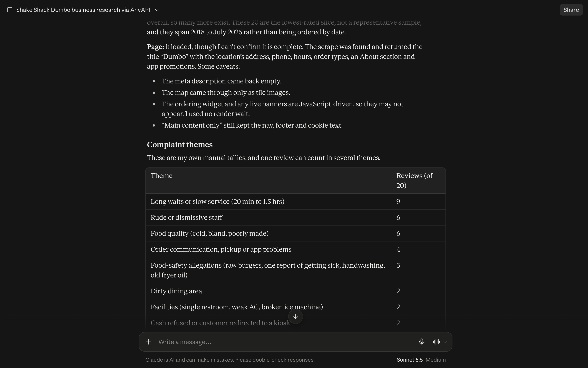Toggle the sidebar panel icon
The image size is (588, 368).
pyautogui.click(x=10, y=10)
